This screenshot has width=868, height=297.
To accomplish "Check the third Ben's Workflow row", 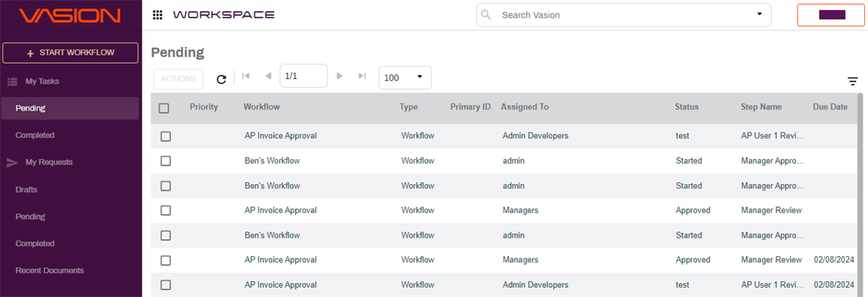I will (165, 236).
